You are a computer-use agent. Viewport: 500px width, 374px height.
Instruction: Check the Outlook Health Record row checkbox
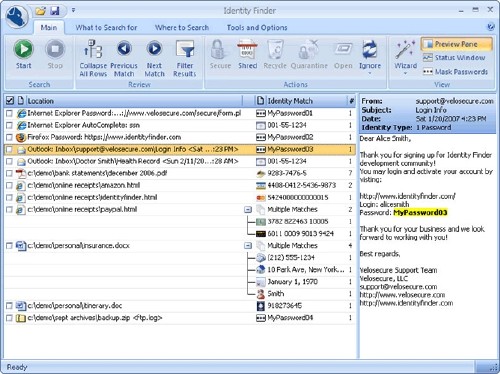[x=9, y=161]
